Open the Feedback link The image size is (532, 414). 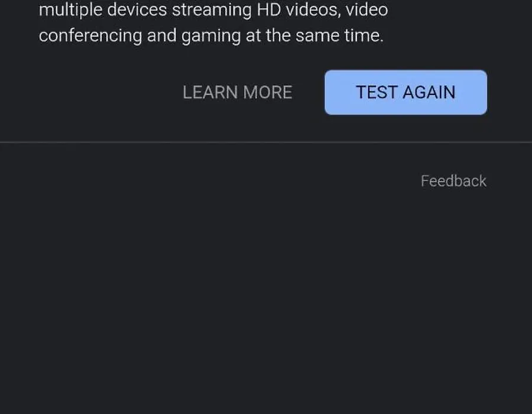(x=453, y=181)
